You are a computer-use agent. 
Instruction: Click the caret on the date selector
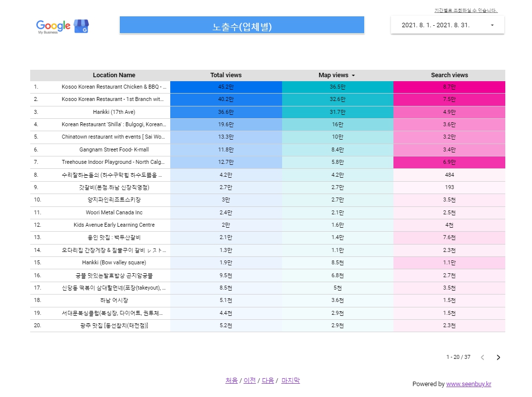(492, 25)
